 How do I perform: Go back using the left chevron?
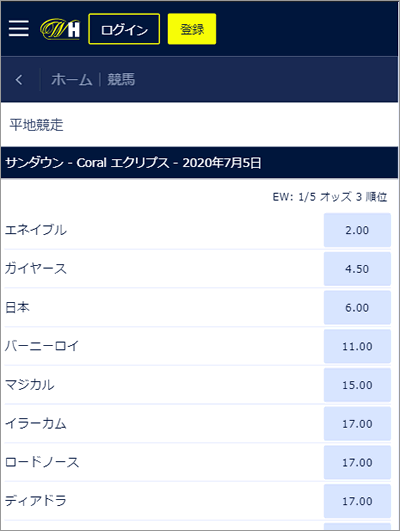[x=19, y=80]
